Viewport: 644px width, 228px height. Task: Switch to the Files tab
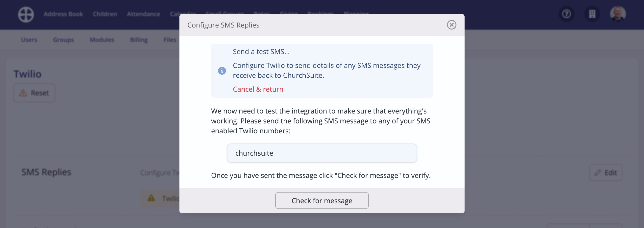(x=170, y=40)
